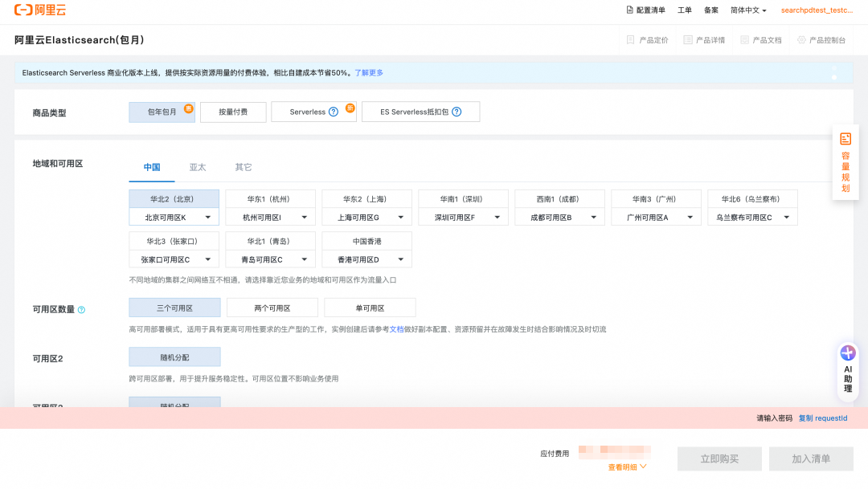Open 上海可用区G dropdown
868x489 pixels.
click(x=366, y=218)
